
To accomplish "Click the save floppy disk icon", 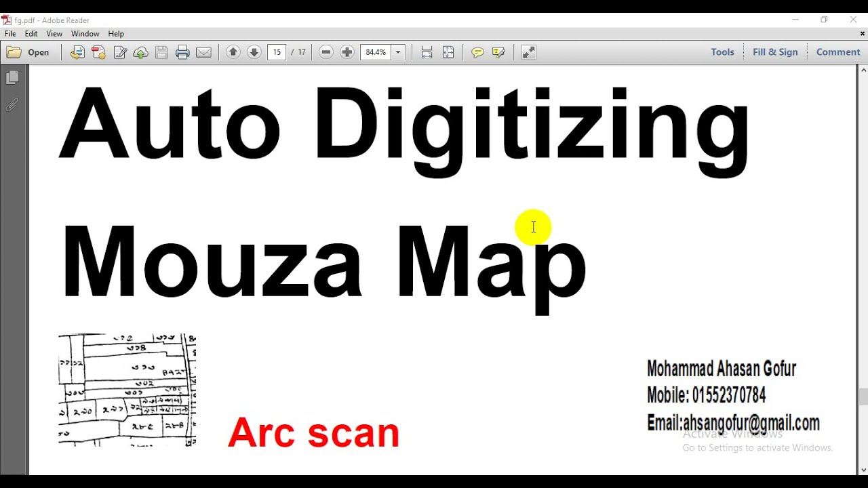I will tap(161, 52).
